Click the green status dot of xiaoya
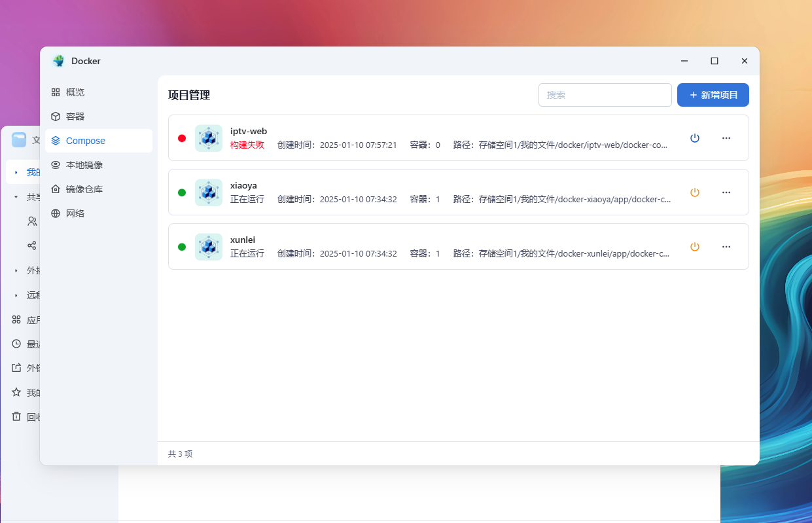Image resolution: width=812 pixels, height=523 pixels. coord(182,192)
